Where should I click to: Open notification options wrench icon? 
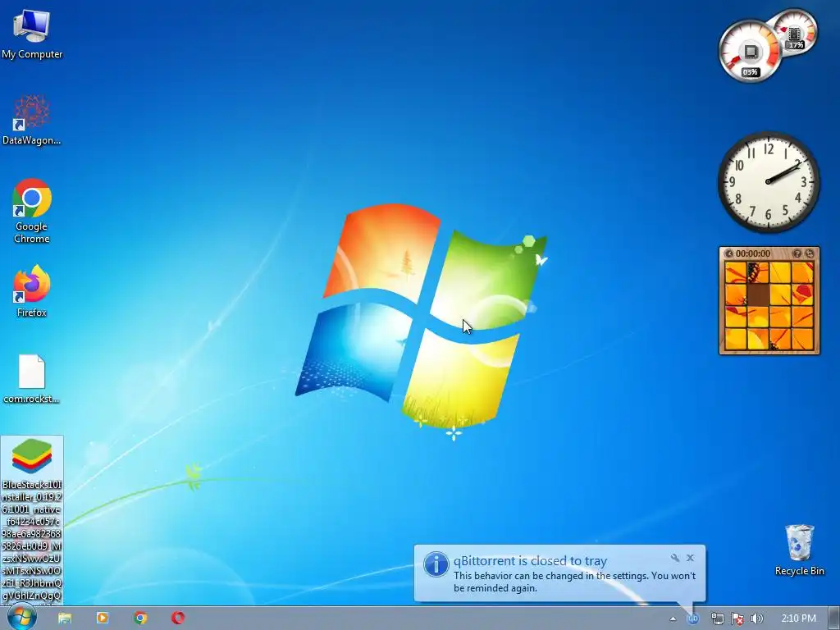coord(675,558)
